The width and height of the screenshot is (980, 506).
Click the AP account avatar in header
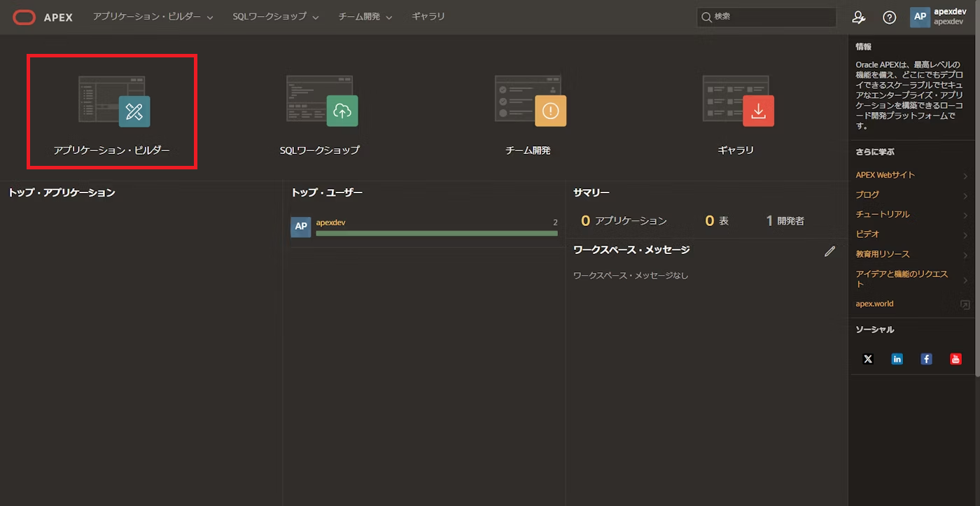click(x=920, y=17)
